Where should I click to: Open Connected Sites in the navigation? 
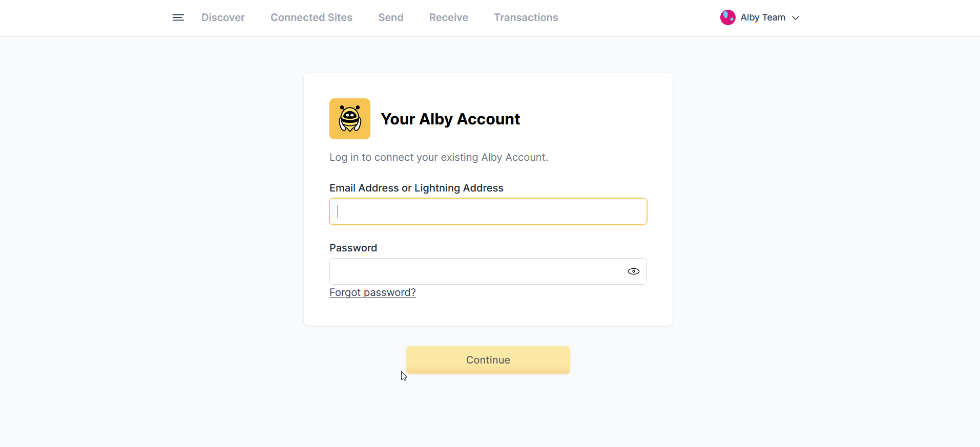click(x=311, y=17)
